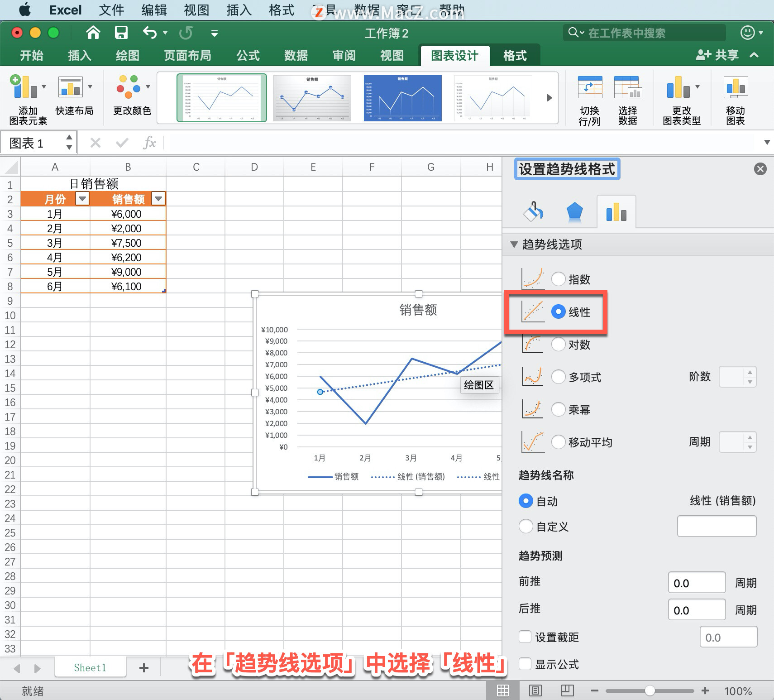This screenshot has width=774, height=700.
Task: Select Custom trendline name option
Action: coord(526,526)
